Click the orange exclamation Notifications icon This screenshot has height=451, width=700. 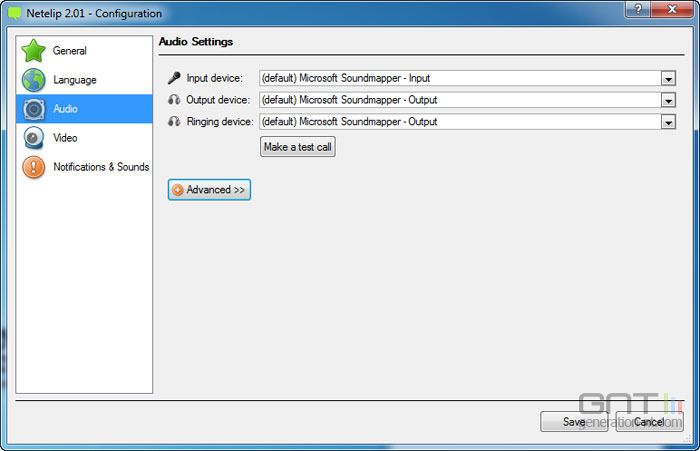33,167
